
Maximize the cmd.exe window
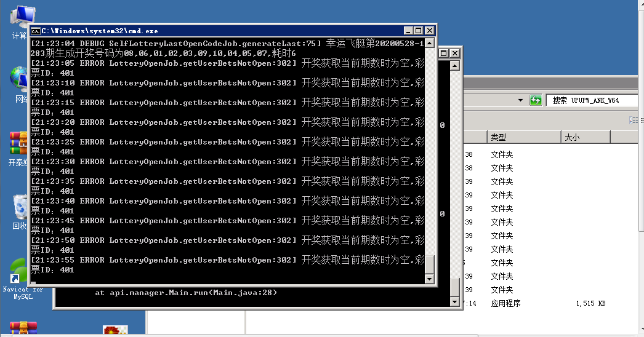tap(418, 31)
